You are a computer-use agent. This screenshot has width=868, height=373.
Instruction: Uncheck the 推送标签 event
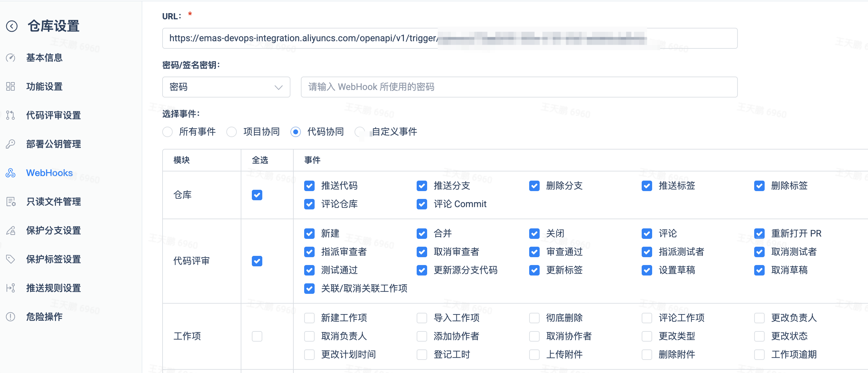(x=647, y=186)
